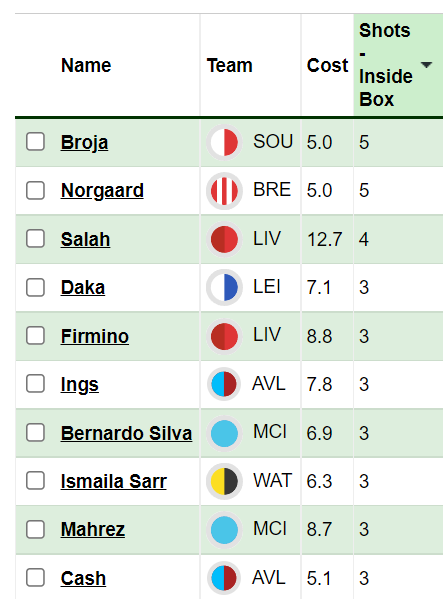The height and width of the screenshot is (599, 443).
Task: Click Leicester badge in Daka row
Action: click(224, 287)
